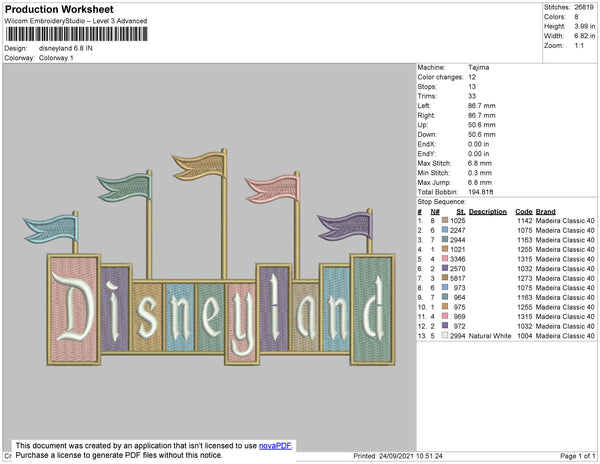The height and width of the screenshot is (464, 600).
Task: Click code 1004 in stop row 13
Action: [525, 335]
